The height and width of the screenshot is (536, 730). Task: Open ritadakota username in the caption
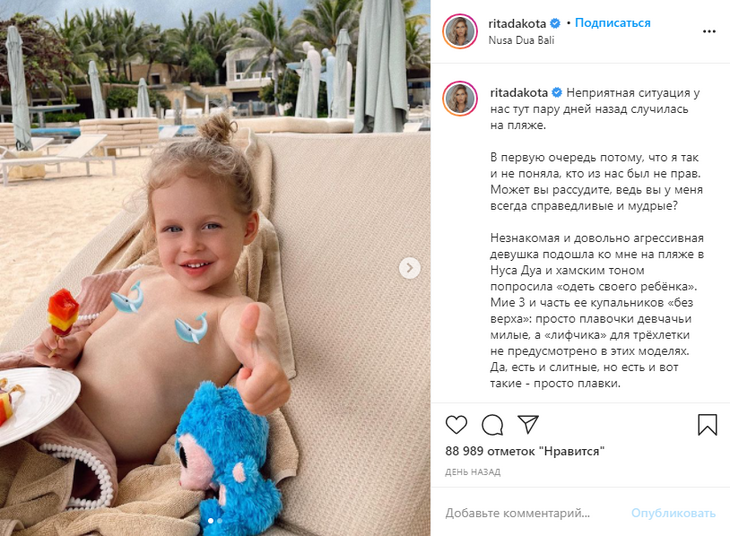pos(519,93)
